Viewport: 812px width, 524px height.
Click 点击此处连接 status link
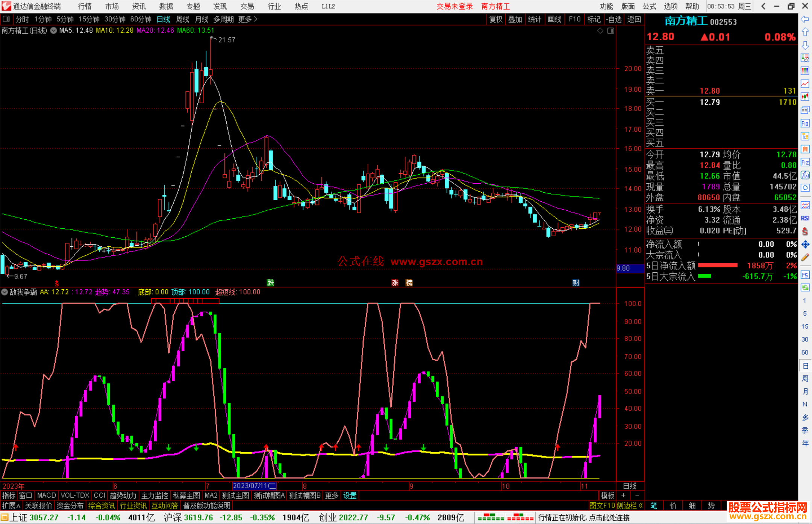tap(609, 518)
